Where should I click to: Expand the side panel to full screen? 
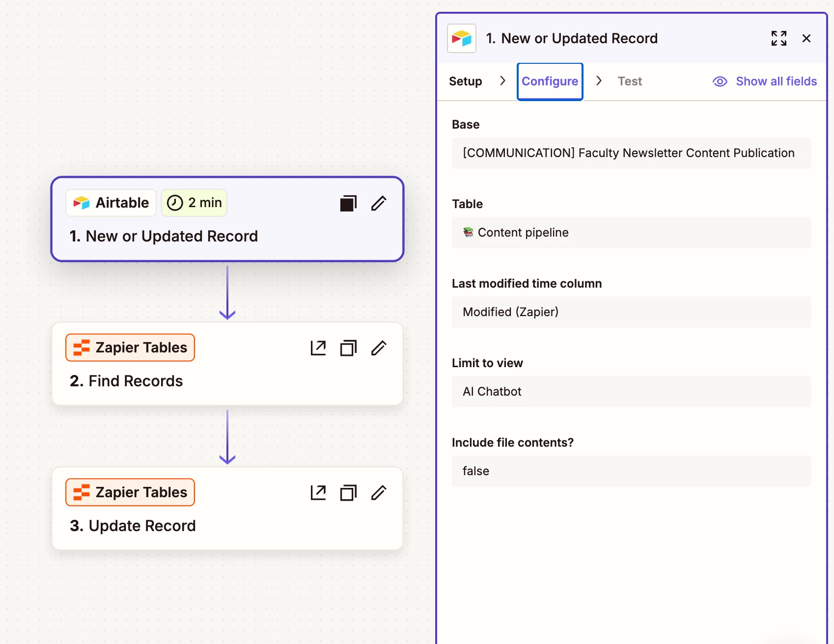click(x=779, y=38)
